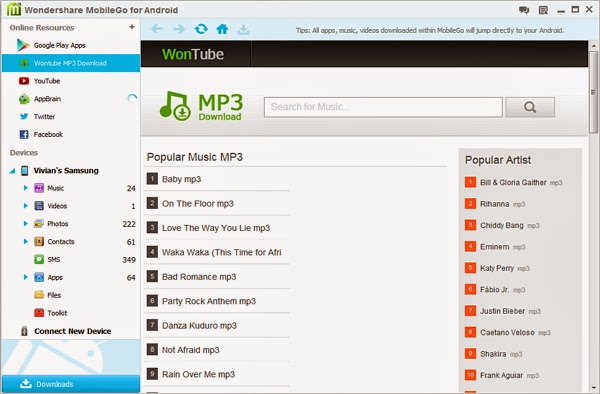The height and width of the screenshot is (394, 600).
Task: Expand the Photos category arrow
Action: [x=26, y=223]
